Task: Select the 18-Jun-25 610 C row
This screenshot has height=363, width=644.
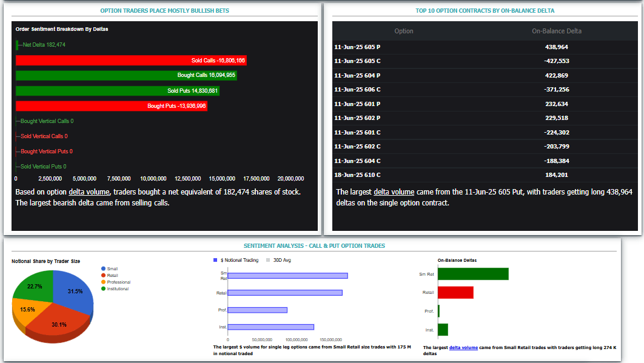Action: click(485, 175)
